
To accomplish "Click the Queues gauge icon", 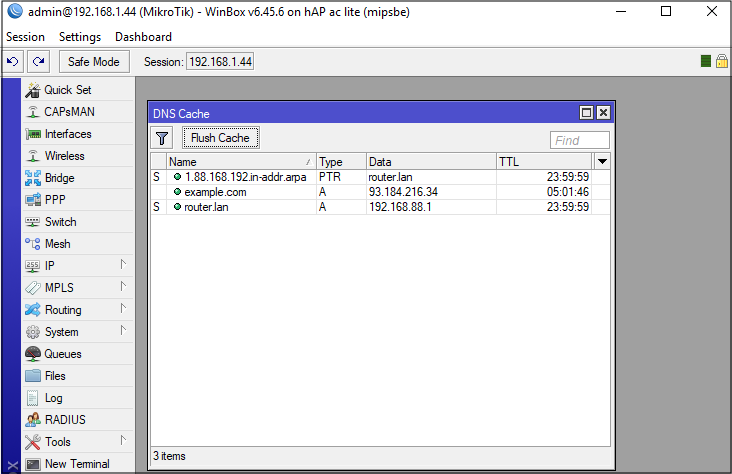I will (x=33, y=354).
